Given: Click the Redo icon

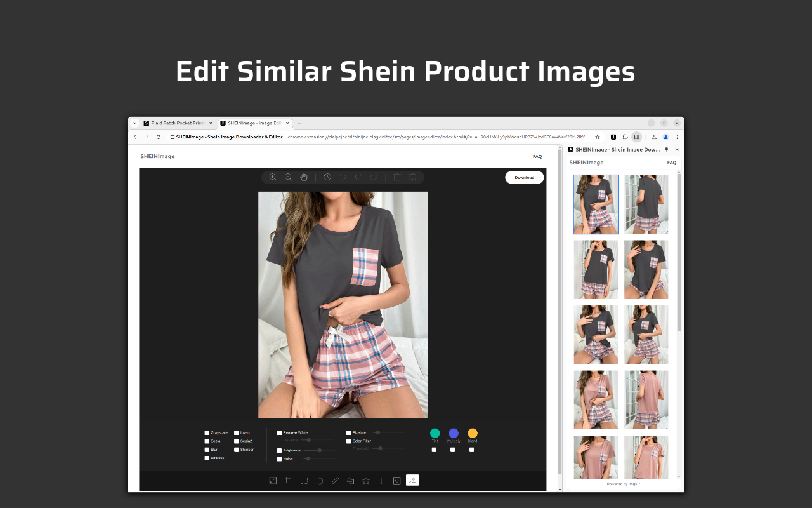Looking at the screenshot, I should coord(358,177).
